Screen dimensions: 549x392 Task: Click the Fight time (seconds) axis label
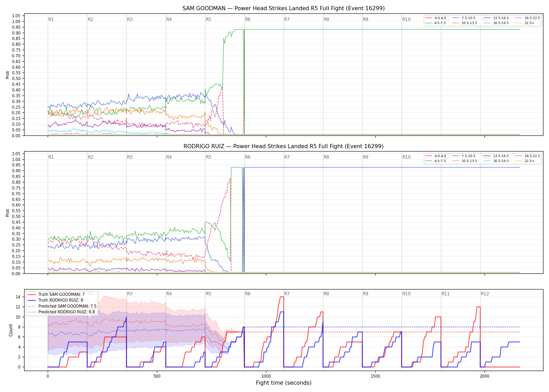coord(284,383)
